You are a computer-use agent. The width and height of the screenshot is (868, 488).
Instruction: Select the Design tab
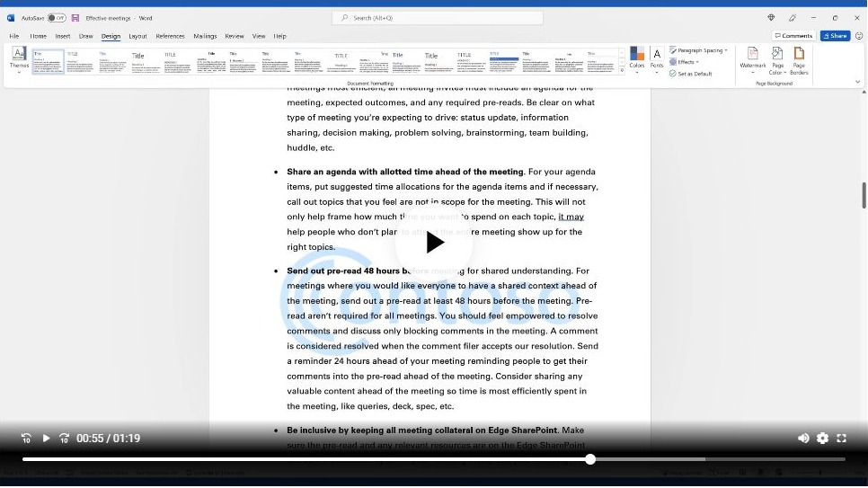coord(111,36)
